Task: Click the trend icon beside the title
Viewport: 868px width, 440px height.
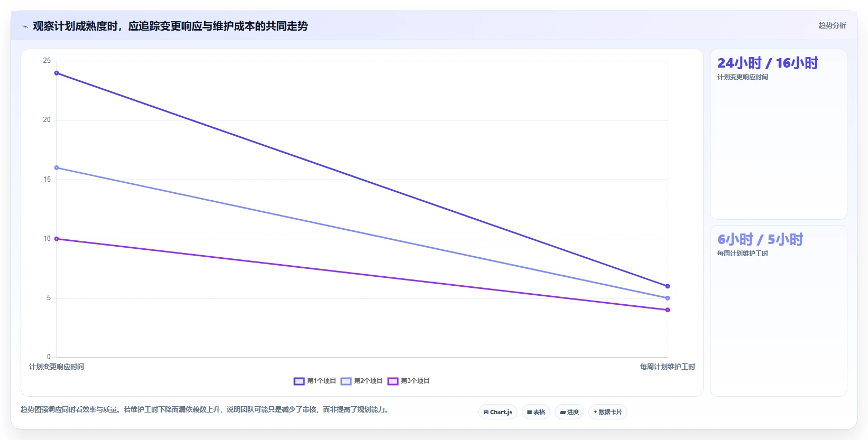Action: click(25, 26)
